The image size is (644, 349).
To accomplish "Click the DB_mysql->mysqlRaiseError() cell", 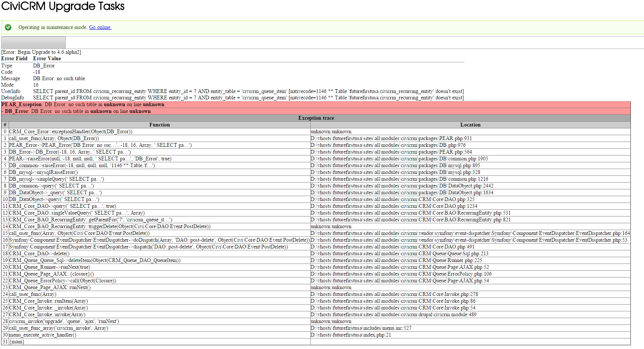I will click(x=159, y=172).
